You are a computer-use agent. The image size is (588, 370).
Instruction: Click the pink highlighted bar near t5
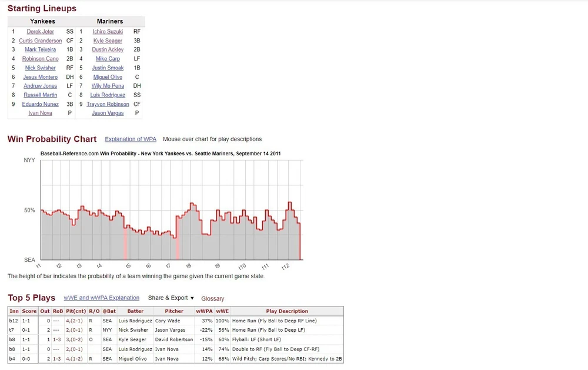pos(125,242)
